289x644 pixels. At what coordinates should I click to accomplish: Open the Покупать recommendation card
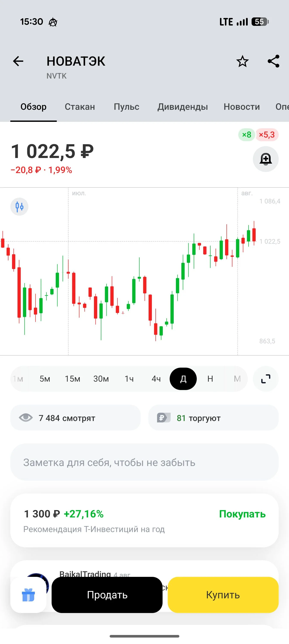click(144, 520)
